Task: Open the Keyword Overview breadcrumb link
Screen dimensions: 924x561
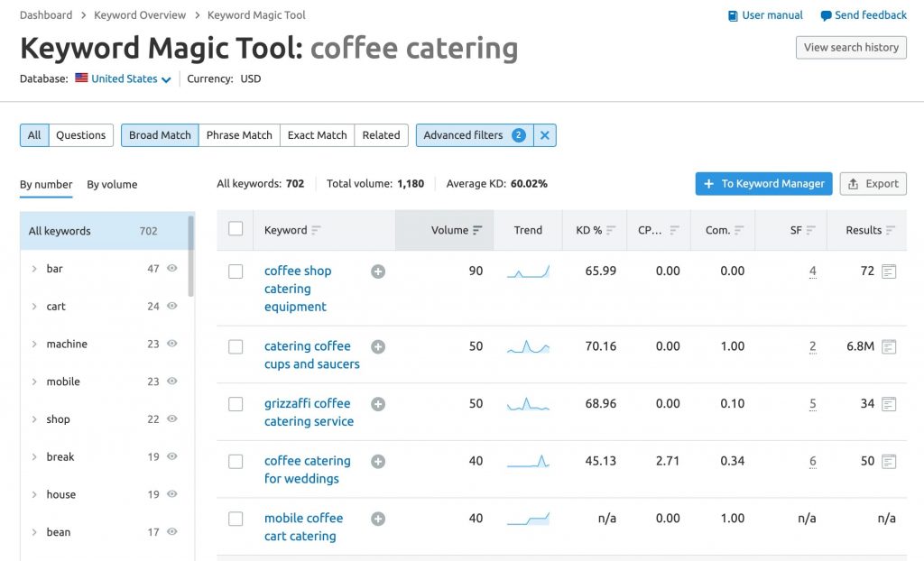Action: coord(139,14)
